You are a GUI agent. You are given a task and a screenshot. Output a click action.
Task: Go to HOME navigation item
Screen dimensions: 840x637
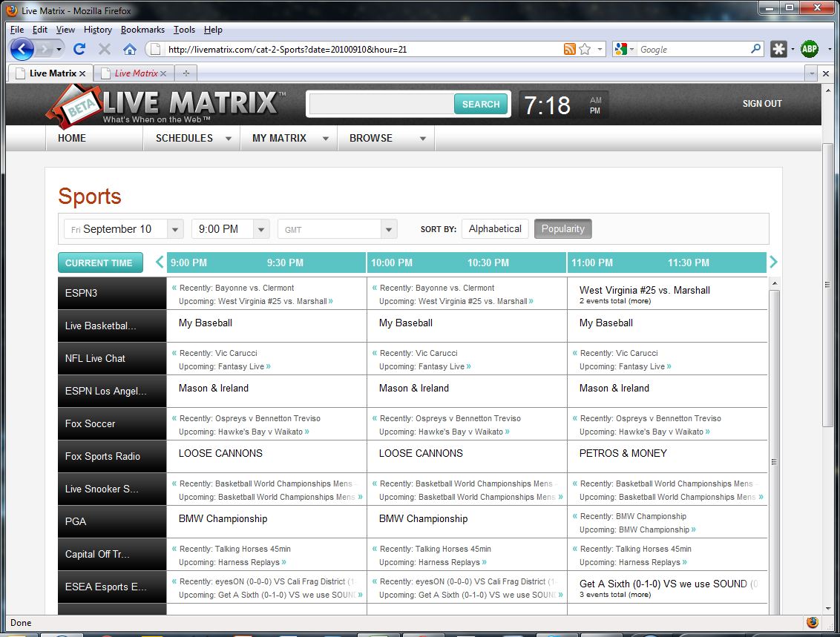[72, 138]
